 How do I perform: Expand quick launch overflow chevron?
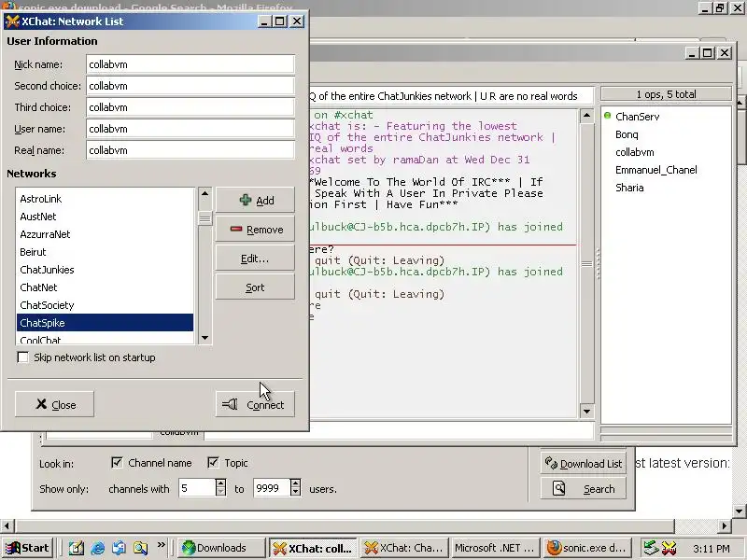pos(161,545)
